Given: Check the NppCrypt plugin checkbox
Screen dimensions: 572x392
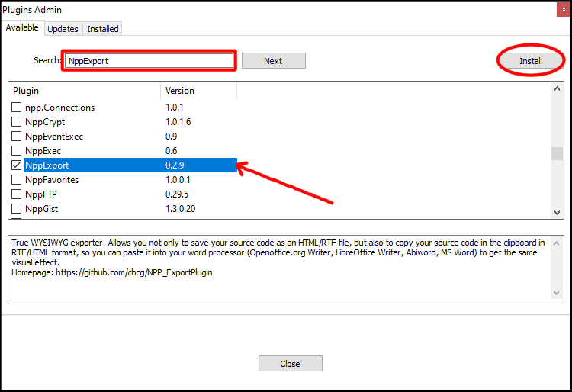Looking at the screenshot, I should click(x=17, y=122).
